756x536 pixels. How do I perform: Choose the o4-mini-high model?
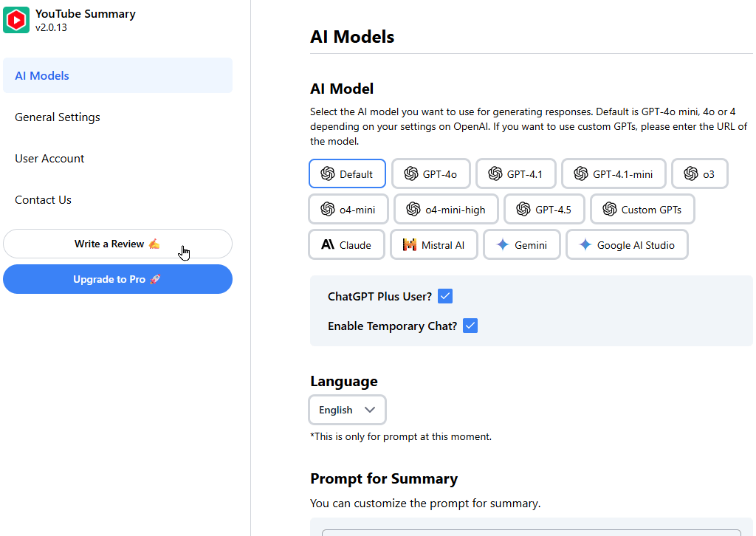click(x=446, y=209)
